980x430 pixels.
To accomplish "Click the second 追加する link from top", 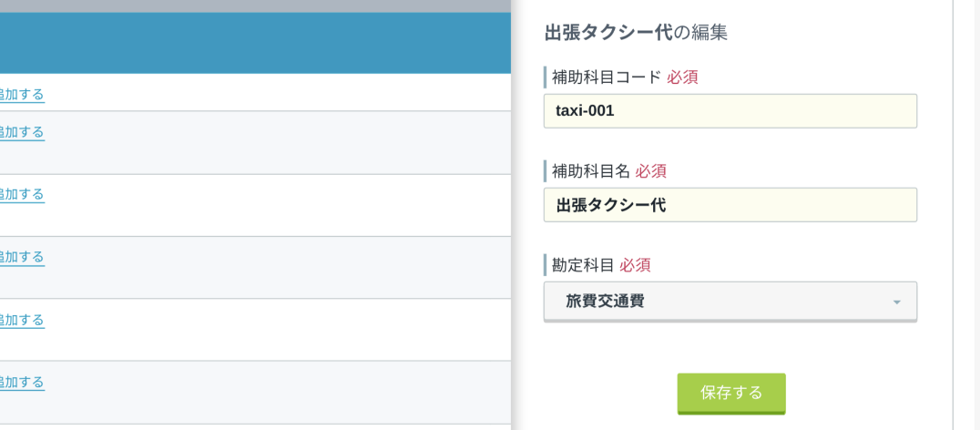I will tap(22, 132).
